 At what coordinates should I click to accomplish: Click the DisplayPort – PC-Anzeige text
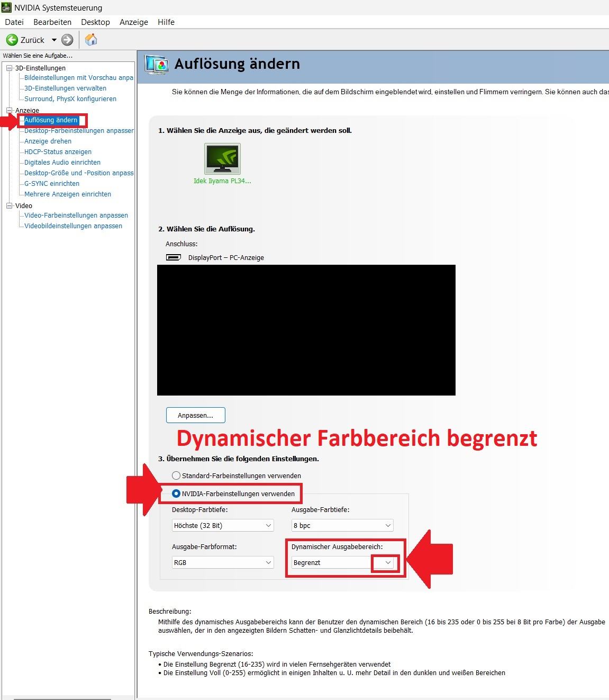(226, 257)
